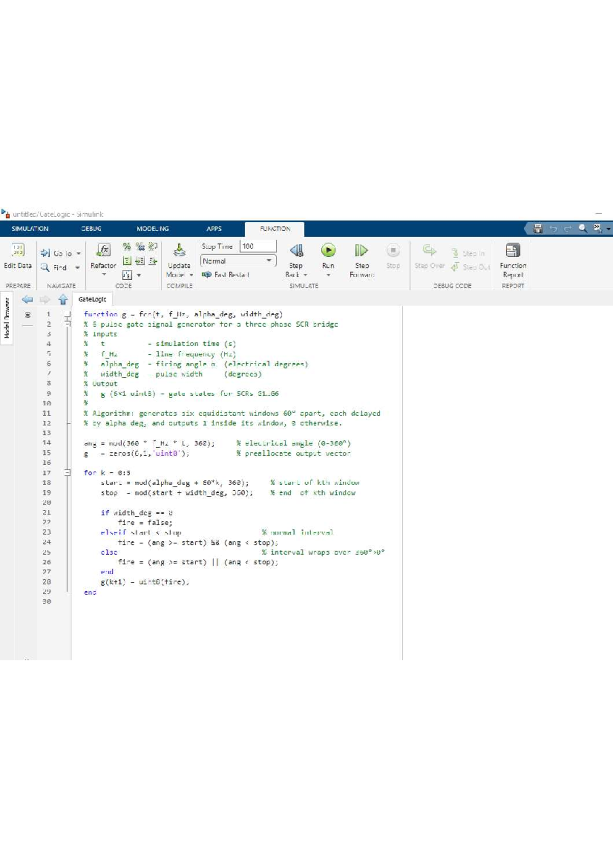
Task: Click line number 17 in the gutter
Action: pyautogui.click(x=46, y=473)
